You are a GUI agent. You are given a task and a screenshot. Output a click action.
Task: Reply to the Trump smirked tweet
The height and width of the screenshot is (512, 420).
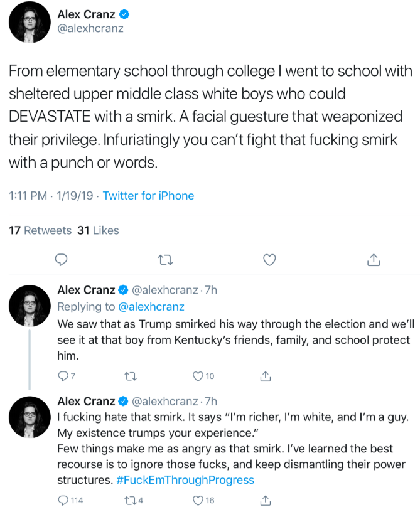(x=63, y=376)
